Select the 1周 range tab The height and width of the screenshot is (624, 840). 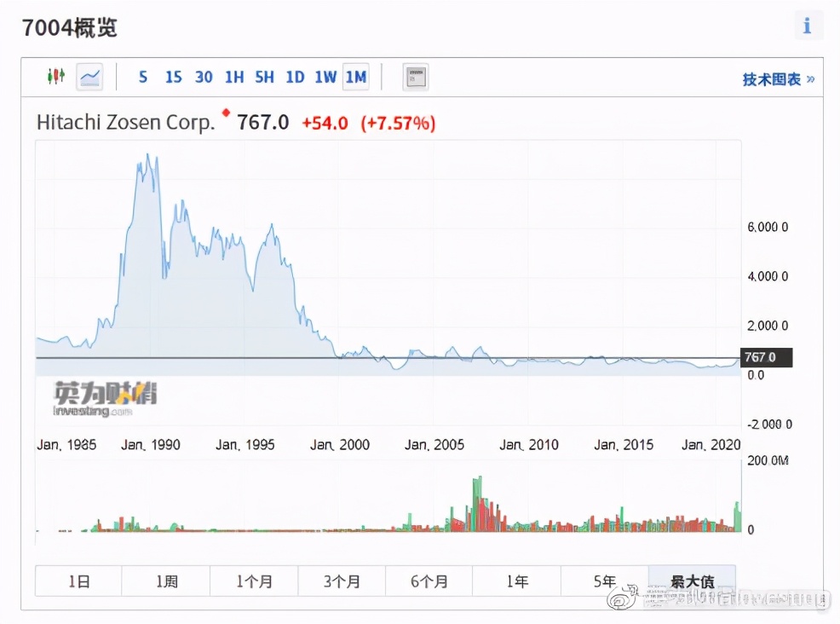pyautogui.click(x=167, y=581)
